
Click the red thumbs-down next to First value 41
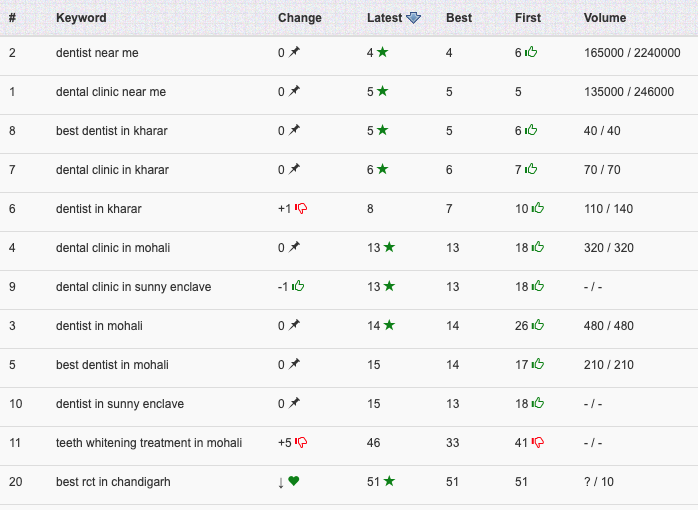coord(538,442)
